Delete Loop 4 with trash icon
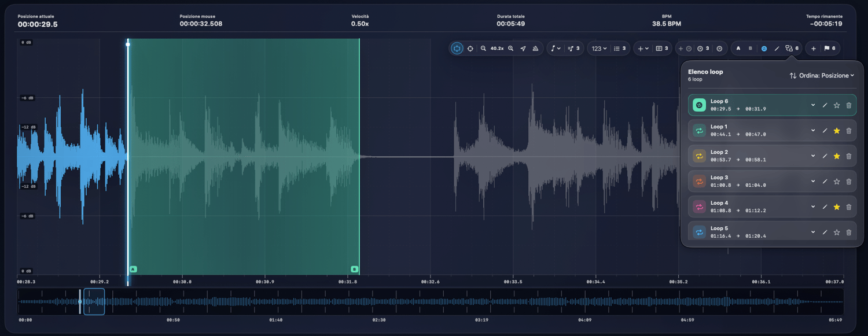The height and width of the screenshot is (336, 868). pos(849,207)
